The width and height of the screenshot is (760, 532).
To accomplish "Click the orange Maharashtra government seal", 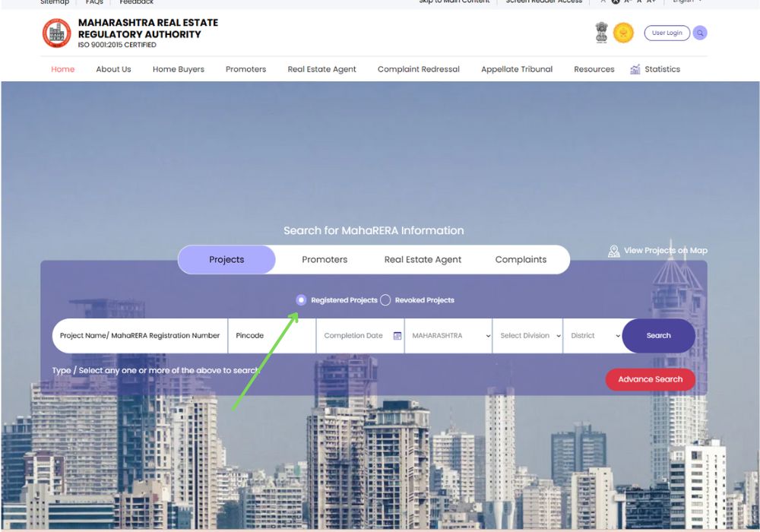I will [623, 33].
